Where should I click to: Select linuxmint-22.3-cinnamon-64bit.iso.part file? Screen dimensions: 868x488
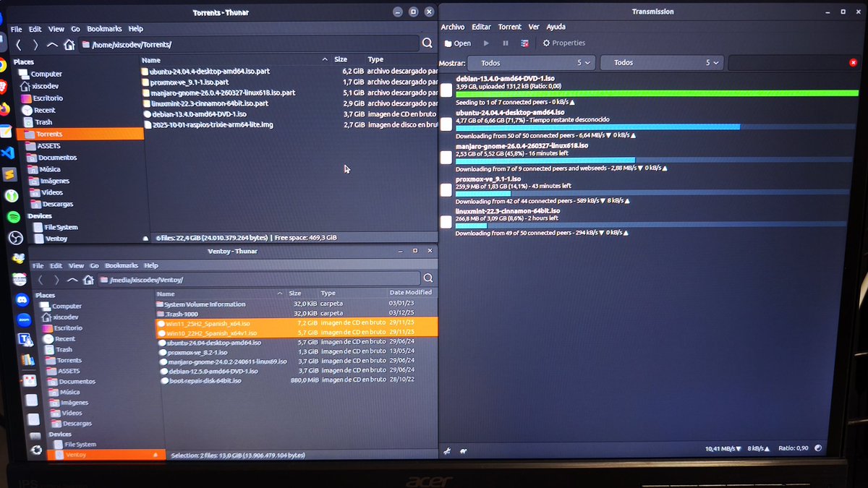[205, 103]
